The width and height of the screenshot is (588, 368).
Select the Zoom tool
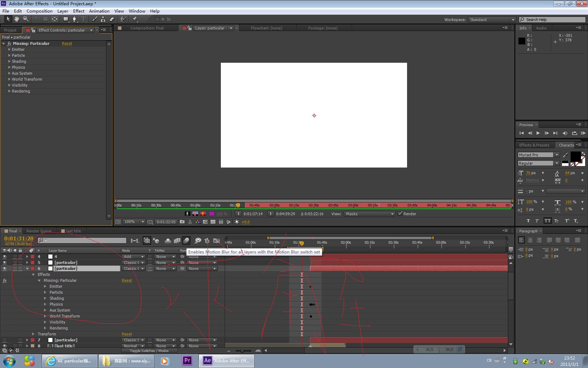(26, 19)
